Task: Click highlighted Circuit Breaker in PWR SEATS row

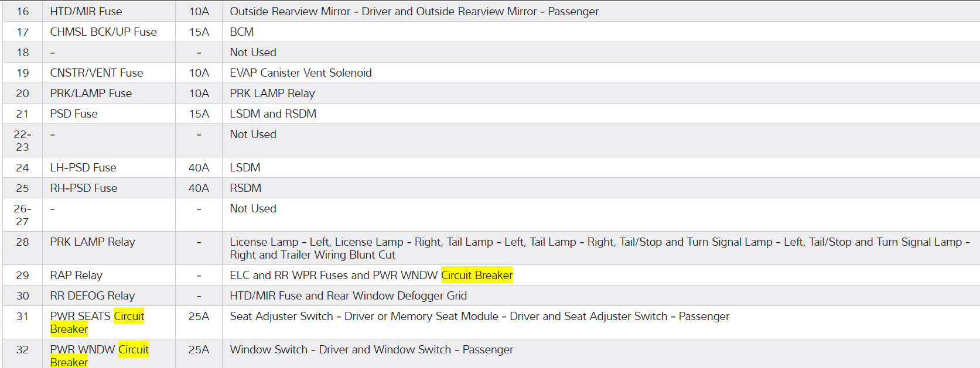Action: point(128,317)
